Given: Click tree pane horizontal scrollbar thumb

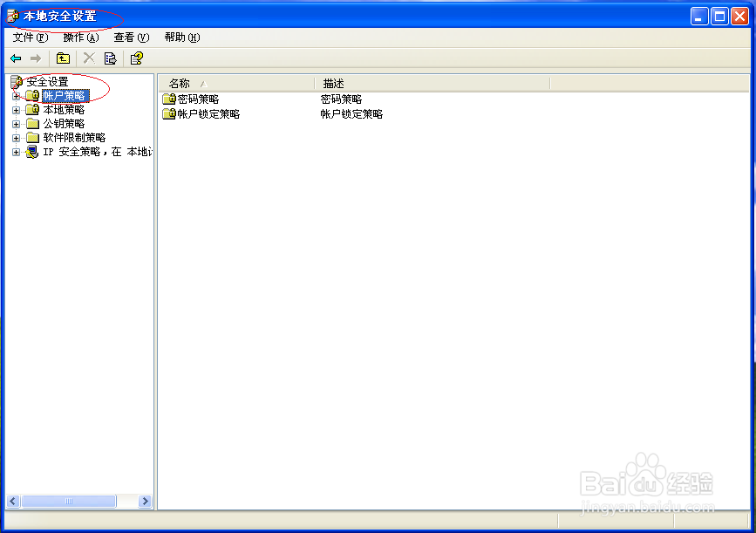Looking at the screenshot, I should coord(69,502).
